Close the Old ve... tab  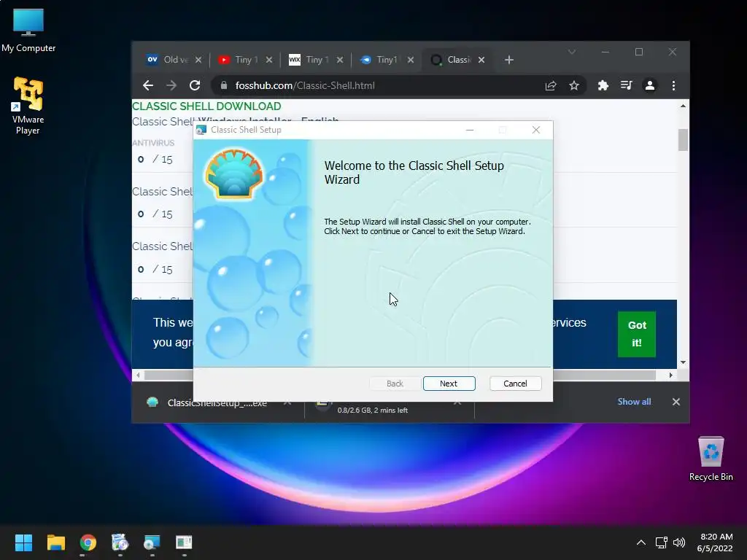coord(198,60)
